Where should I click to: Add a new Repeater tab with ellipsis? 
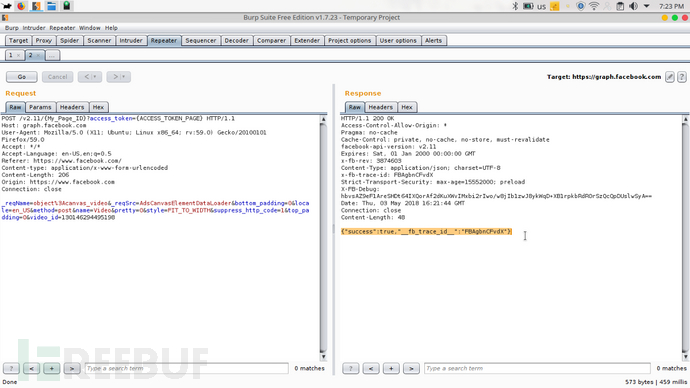pos(52,55)
